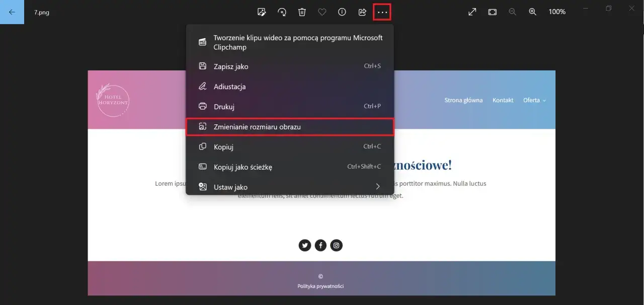Zoom out of the photo

coord(512,12)
